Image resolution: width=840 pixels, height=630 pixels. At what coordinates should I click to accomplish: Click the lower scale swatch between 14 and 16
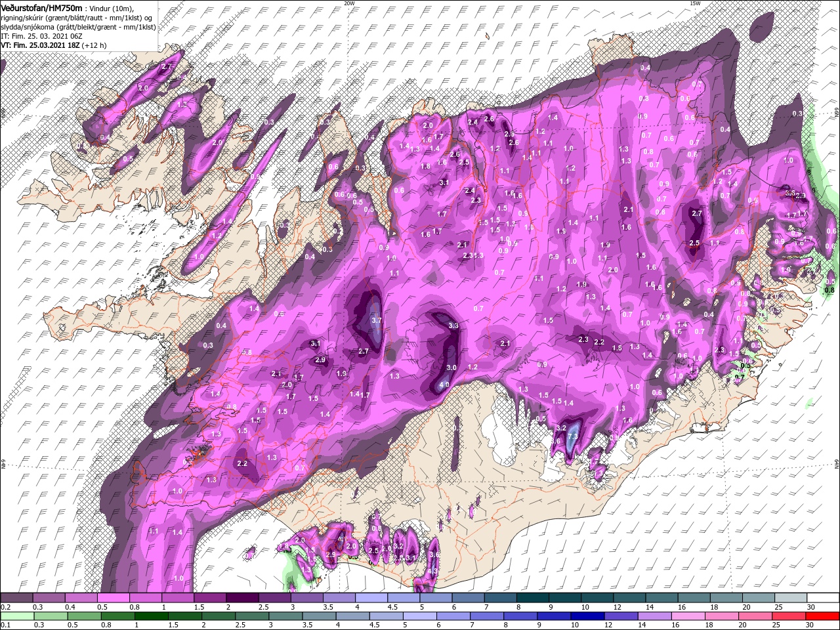pyautogui.click(x=654, y=616)
